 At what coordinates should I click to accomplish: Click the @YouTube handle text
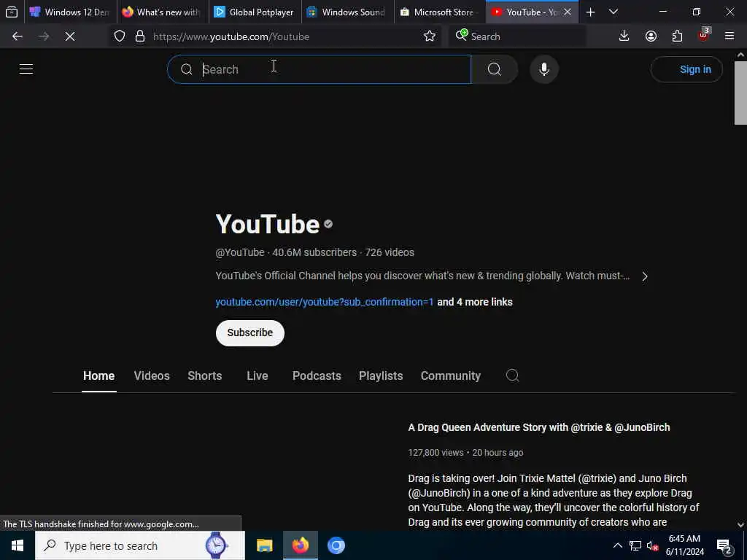tap(239, 252)
